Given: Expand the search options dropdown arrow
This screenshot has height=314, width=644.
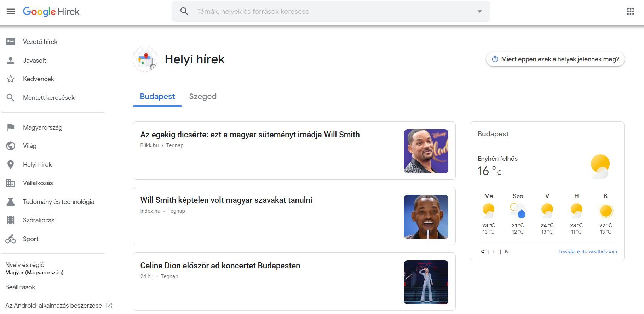Looking at the screenshot, I should click(479, 11).
